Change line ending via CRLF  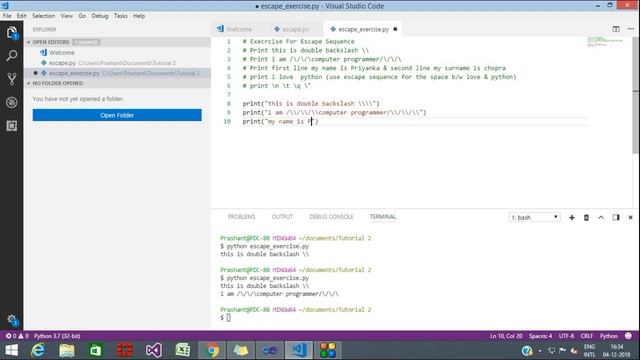tap(587, 336)
